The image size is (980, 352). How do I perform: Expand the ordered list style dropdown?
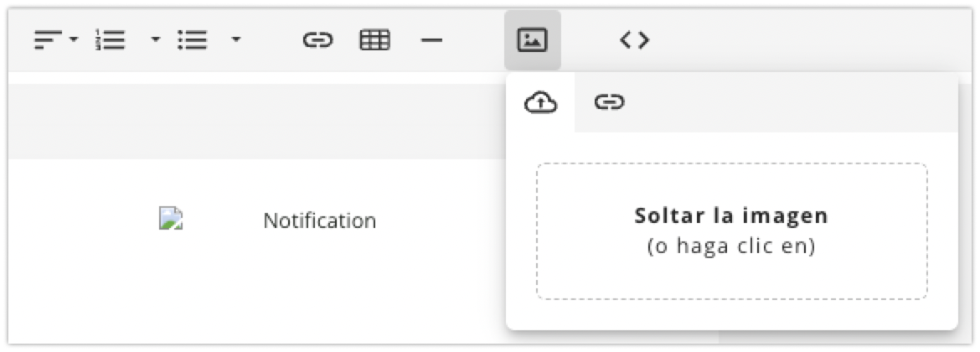pos(155,39)
